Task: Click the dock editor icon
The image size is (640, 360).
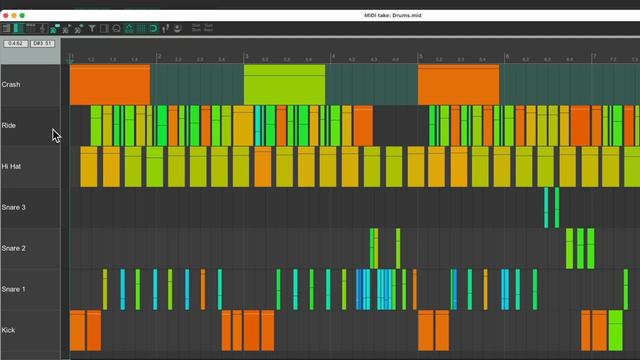Action: point(178,28)
